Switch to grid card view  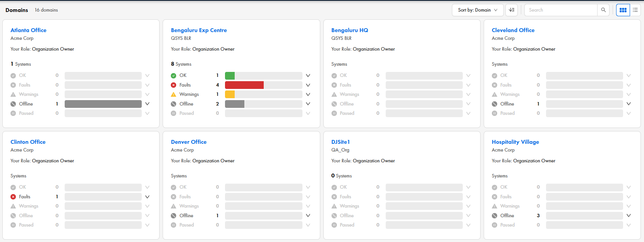coord(623,10)
